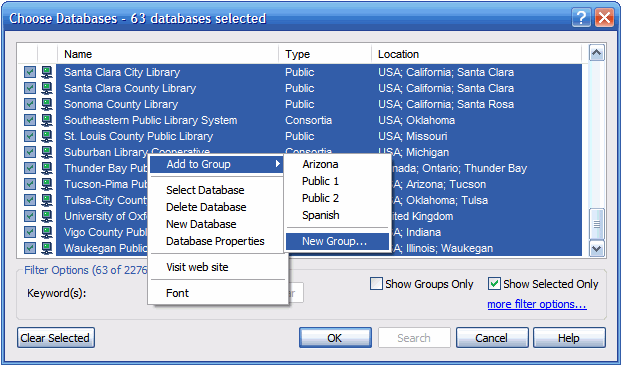Uncheck Sonoma County Library checkbox
The width and height of the screenshot is (623, 367).
click(x=30, y=104)
